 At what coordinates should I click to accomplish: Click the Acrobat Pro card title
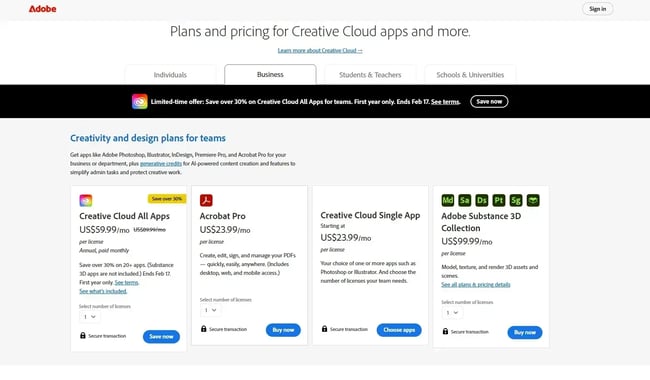223,216
